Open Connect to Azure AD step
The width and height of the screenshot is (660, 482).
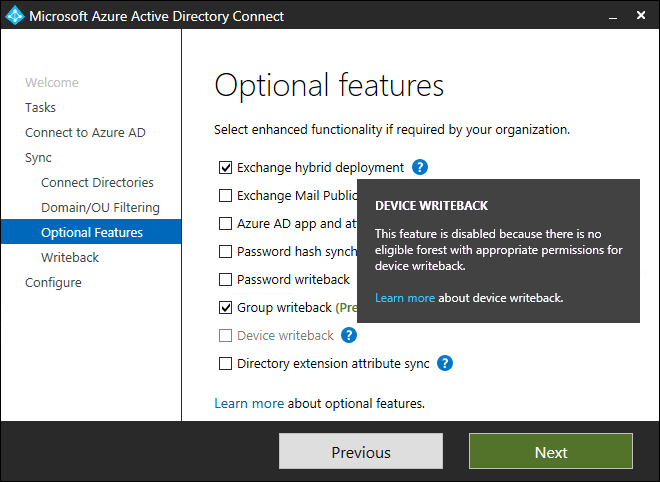point(85,133)
